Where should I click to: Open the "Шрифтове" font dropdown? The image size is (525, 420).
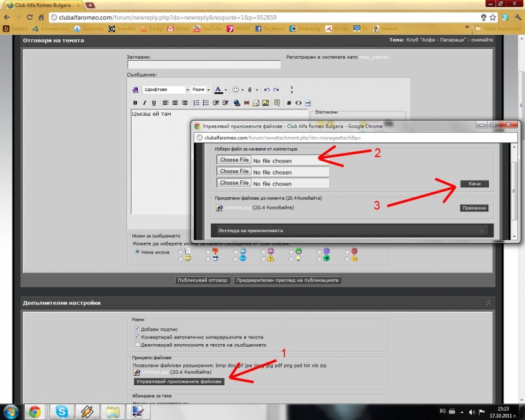click(x=166, y=90)
